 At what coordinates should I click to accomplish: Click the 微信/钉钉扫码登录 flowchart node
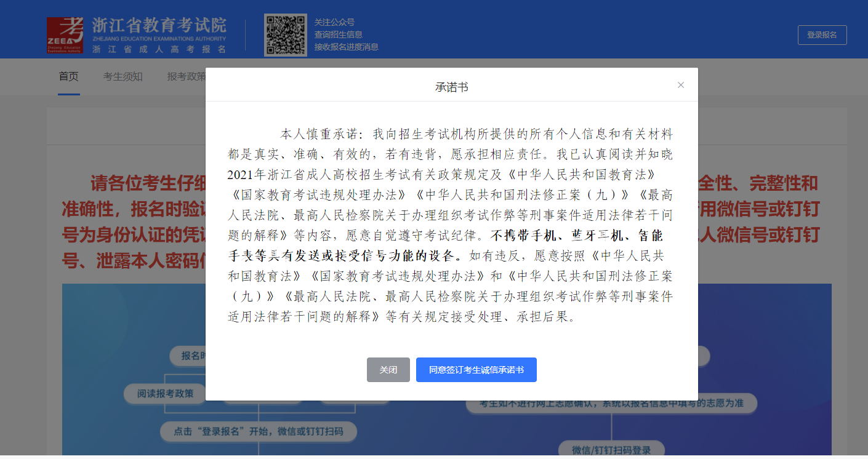[613, 450]
